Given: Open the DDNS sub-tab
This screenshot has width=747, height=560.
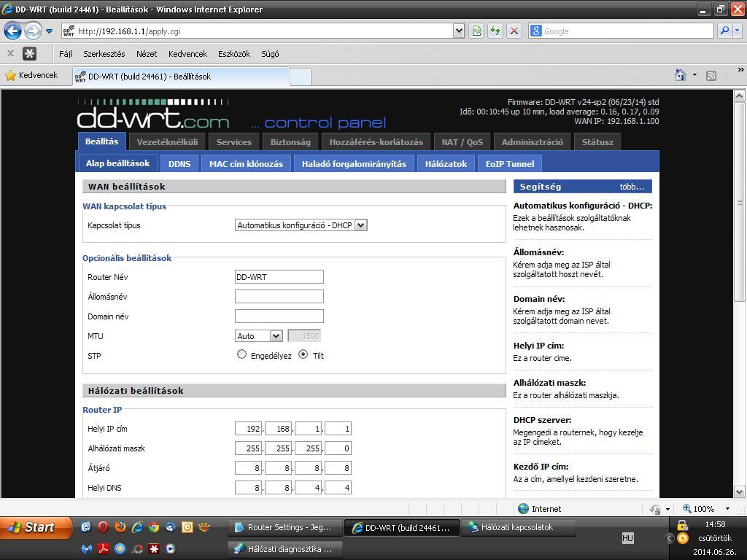Looking at the screenshot, I should coord(179,164).
